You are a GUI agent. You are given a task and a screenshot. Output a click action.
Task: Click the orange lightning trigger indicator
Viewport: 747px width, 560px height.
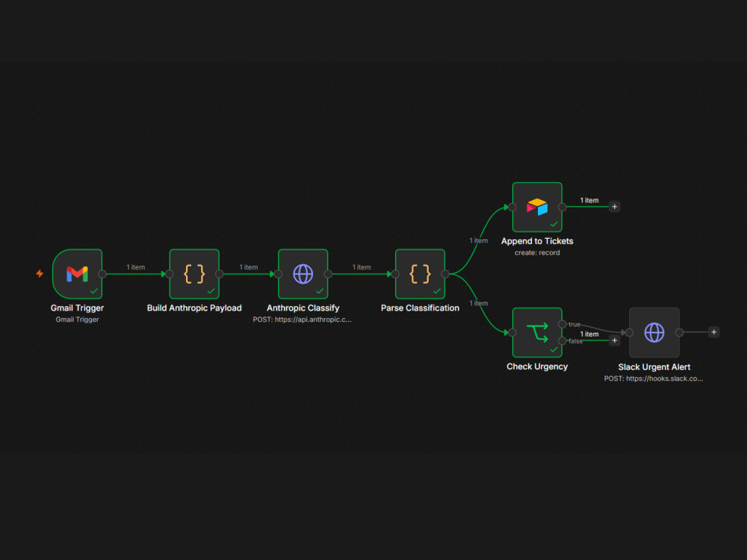[x=40, y=273]
